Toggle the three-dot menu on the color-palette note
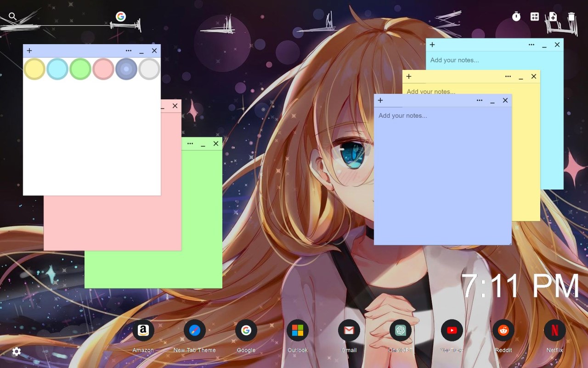Image resolution: width=588 pixels, height=368 pixels. point(129,51)
